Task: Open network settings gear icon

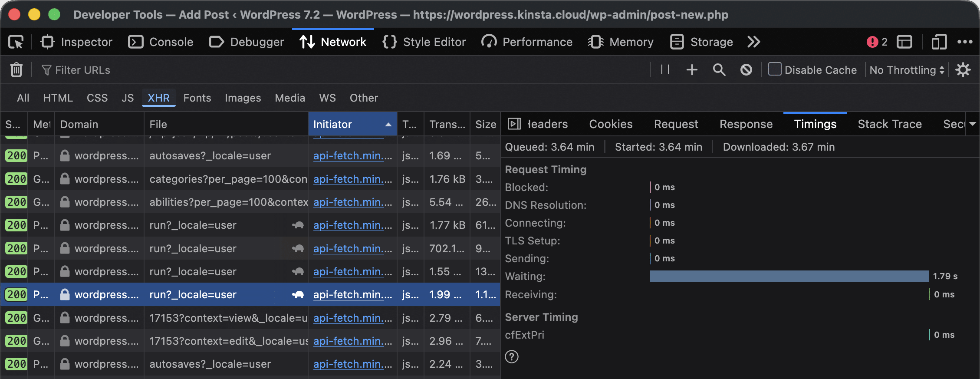Action: (x=963, y=69)
